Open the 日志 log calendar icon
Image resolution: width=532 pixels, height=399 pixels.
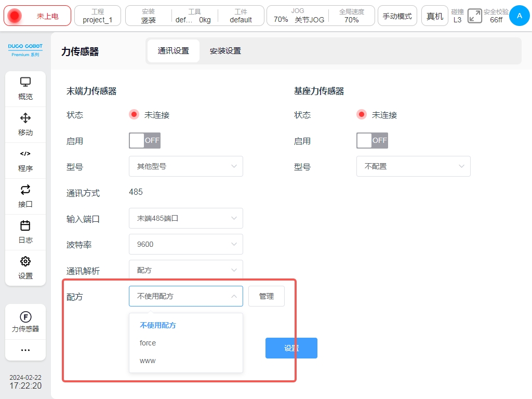[x=25, y=232]
